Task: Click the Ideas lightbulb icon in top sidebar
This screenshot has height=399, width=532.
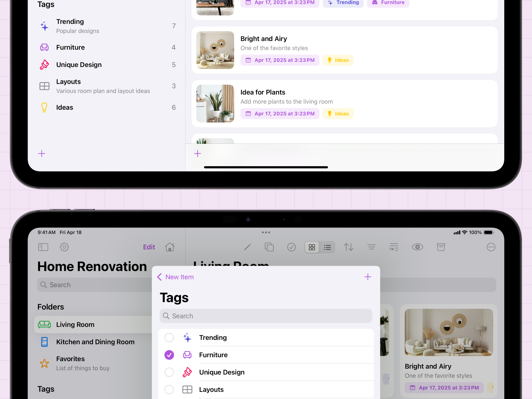Action: point(44,107)
